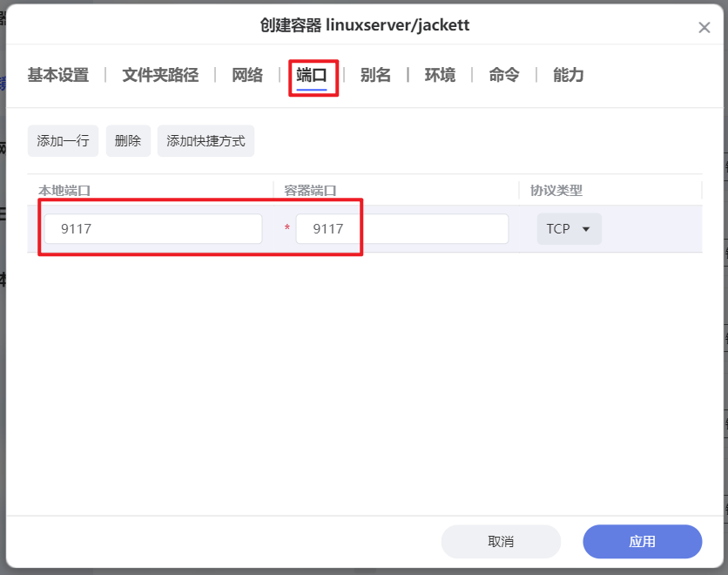
Task: Go to the 网络 tab
Action: 247,75
